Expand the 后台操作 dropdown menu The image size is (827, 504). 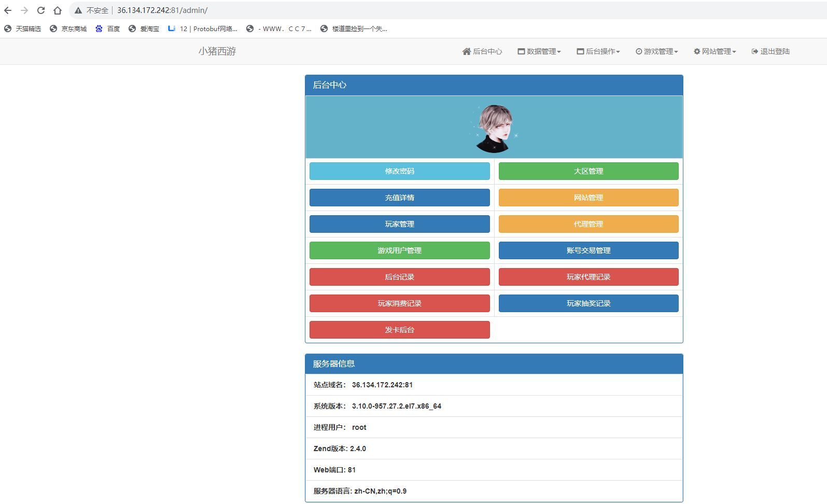(598, 51)
